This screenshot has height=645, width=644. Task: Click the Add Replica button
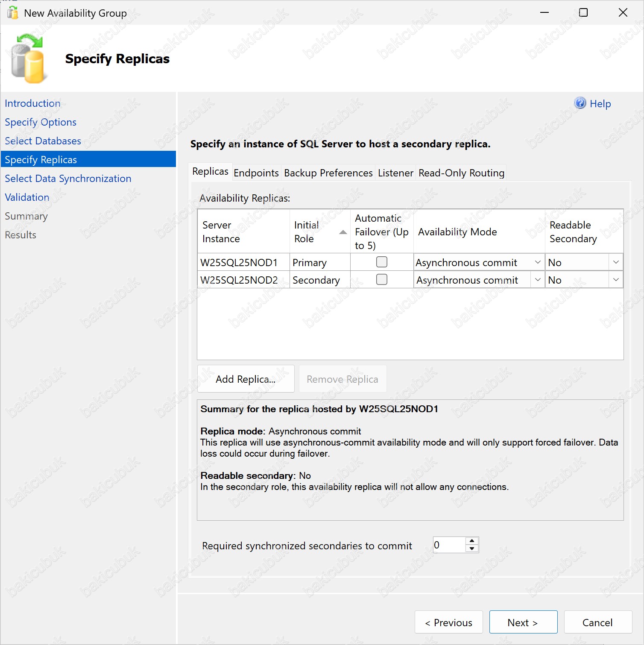[246, 379]
